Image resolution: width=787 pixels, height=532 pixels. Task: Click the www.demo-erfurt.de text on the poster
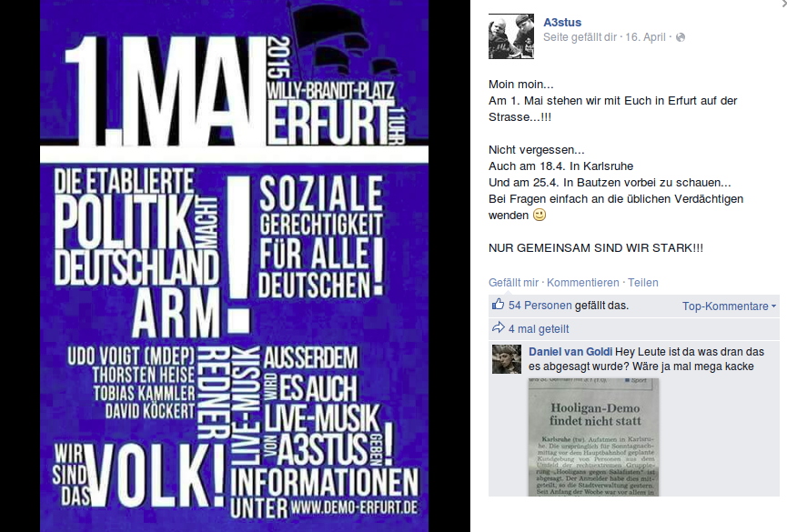(354, 507)
